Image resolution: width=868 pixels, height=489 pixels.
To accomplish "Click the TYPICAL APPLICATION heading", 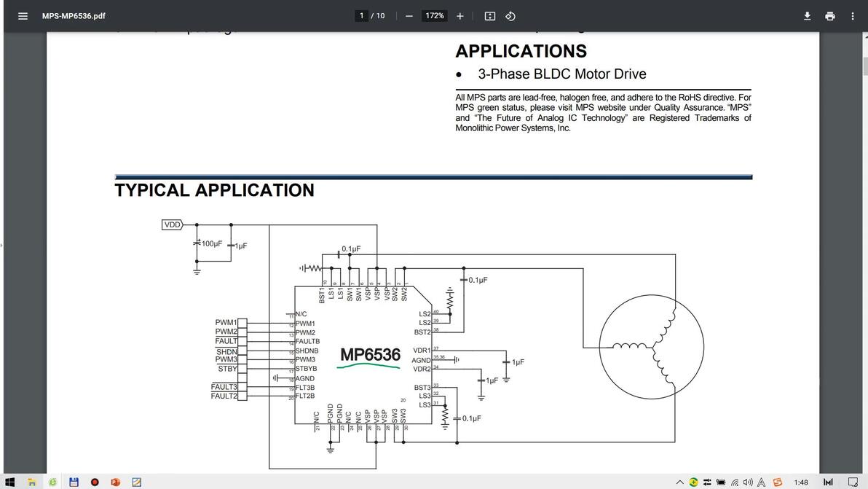I will (214, 190).
